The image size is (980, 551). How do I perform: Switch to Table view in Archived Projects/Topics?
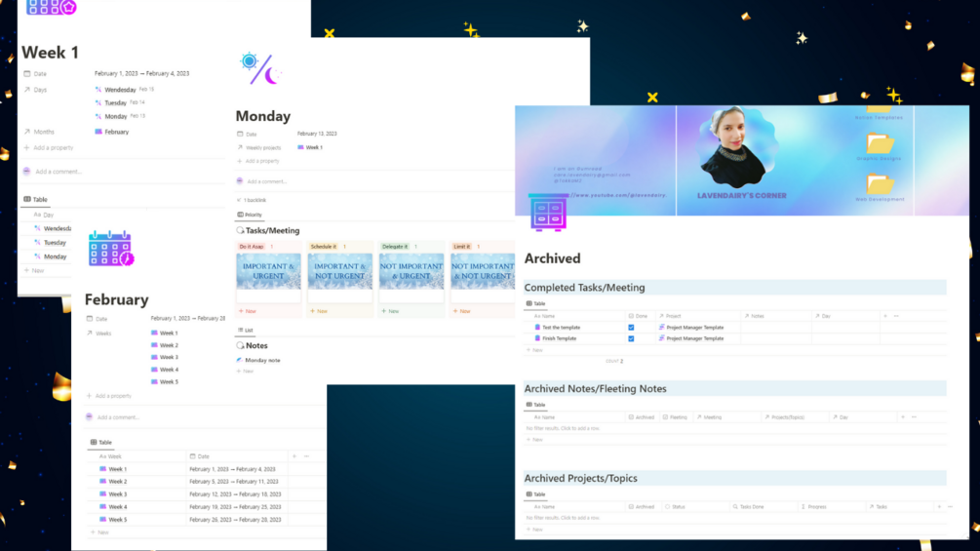point(535,494)
